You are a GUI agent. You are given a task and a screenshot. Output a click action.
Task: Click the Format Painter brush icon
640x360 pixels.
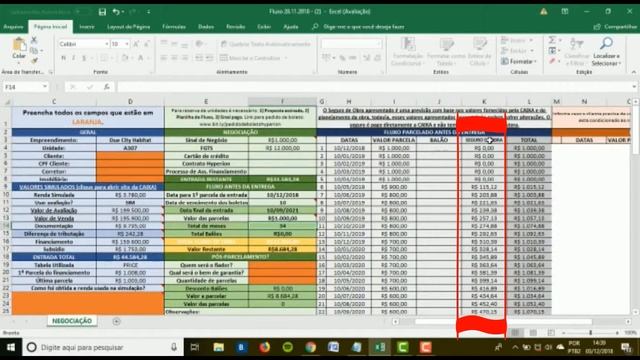pyautogui.click(x=34, y=60)
